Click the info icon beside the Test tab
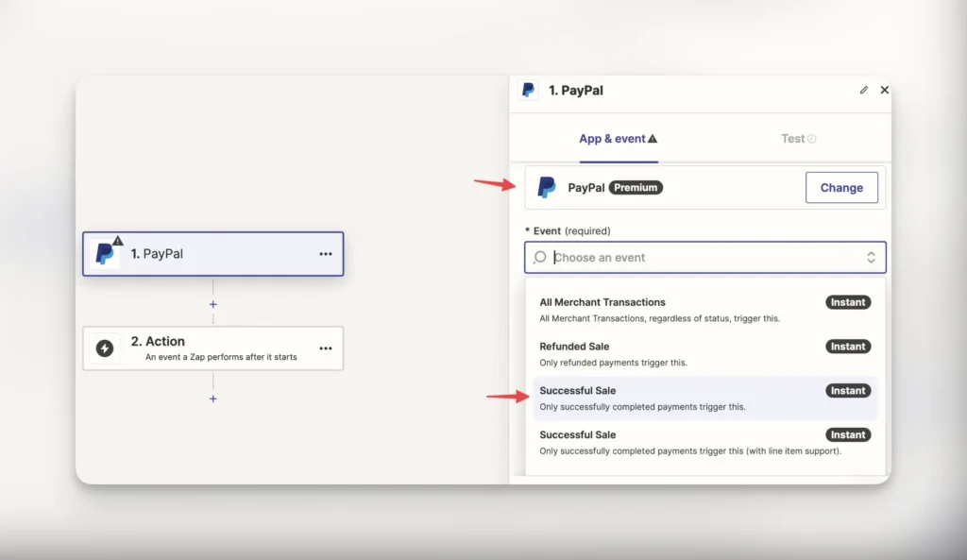The width and height of the screenshot is (967, 560). [x=811, y=139]
